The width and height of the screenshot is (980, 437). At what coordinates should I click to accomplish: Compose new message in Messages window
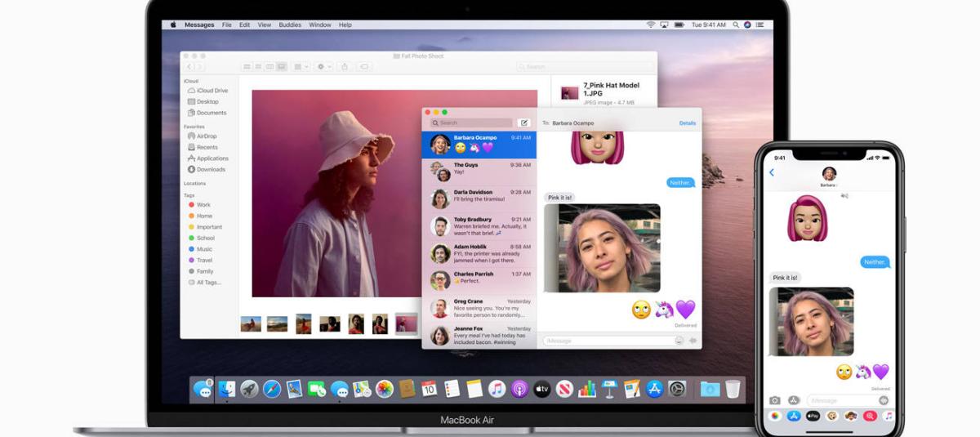coord(524,123)
